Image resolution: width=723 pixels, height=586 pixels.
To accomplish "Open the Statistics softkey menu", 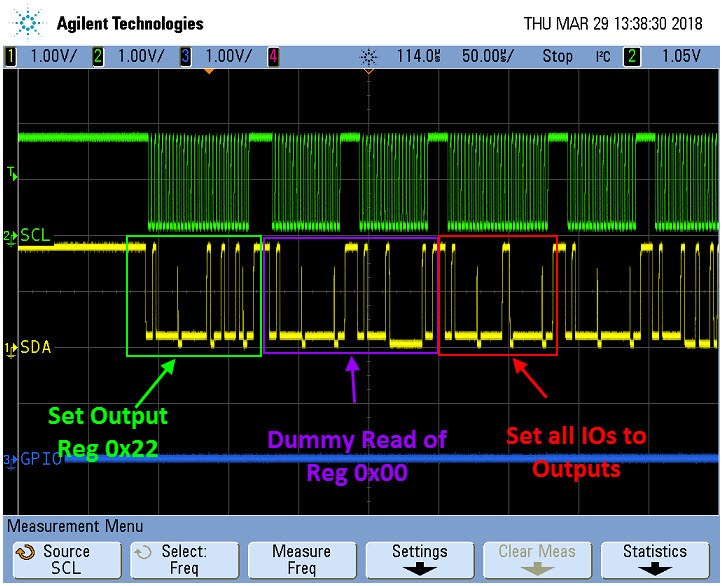I will (x=655, y=560).
